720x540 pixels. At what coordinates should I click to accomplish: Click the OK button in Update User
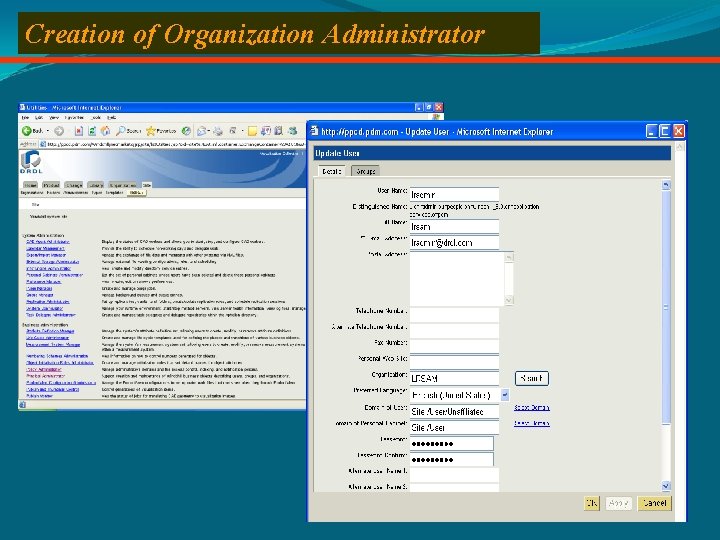[x=591, y=503]
